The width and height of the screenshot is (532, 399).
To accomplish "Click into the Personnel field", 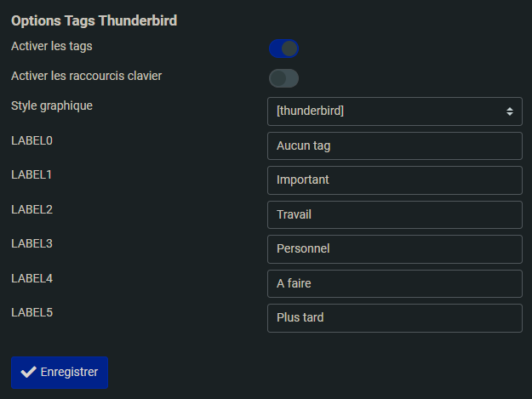I will pyautogui.click(x=394, y=248).
